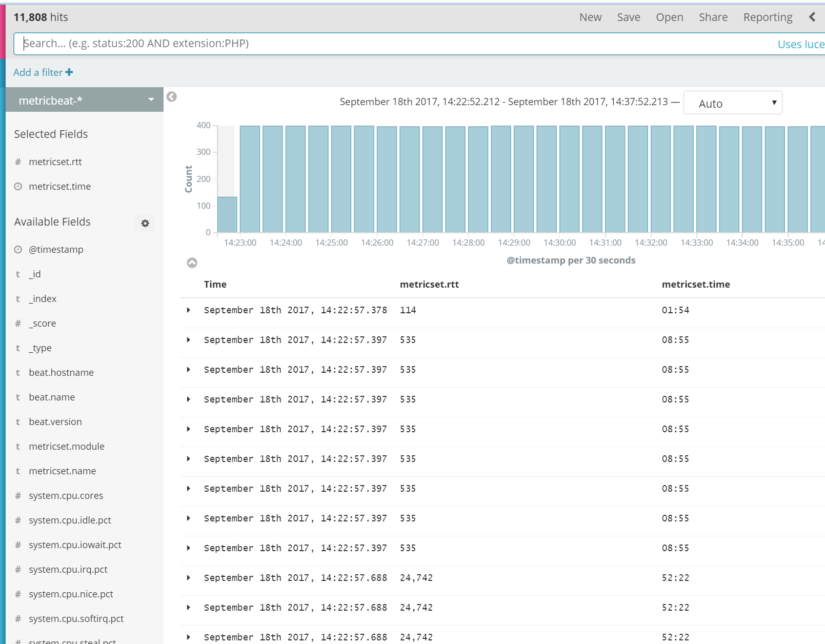
Task: Click Save in top menu
Action: pos(629,17)
